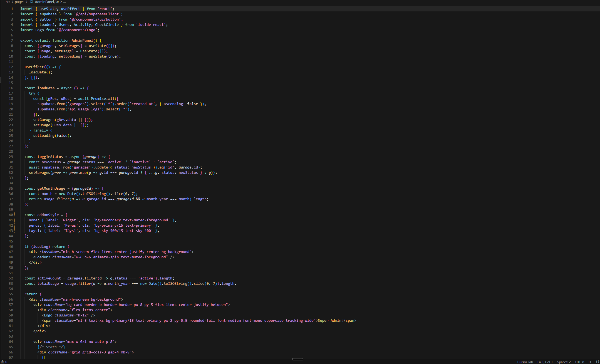
Task: Select the AdminPanel.jsx breadcrumb item
Action: pos(47,2)
